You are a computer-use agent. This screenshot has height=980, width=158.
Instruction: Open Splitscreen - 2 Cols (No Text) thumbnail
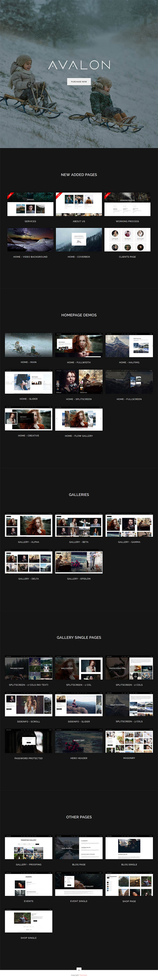29,668
